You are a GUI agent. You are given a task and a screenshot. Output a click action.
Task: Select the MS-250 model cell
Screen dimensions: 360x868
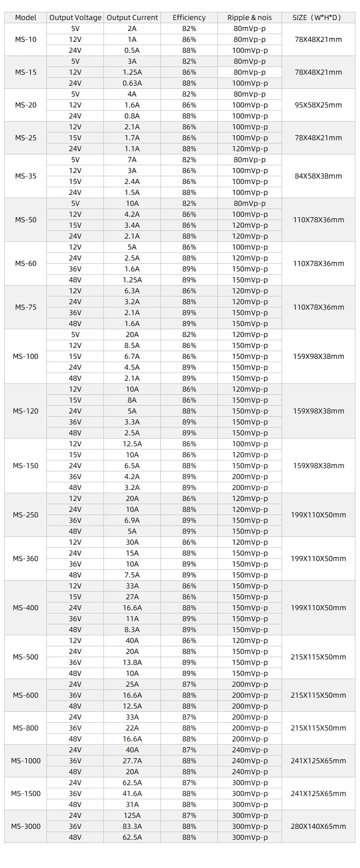(26, 515)
